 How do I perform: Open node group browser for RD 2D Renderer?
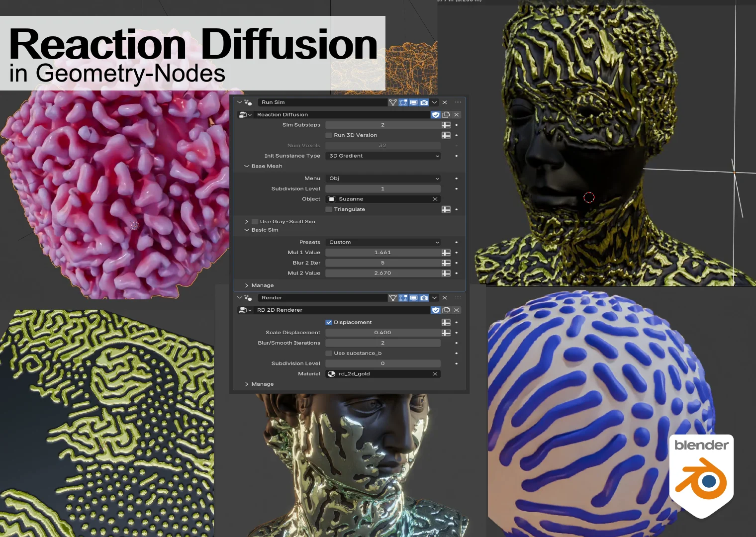(x=245, y=310)
